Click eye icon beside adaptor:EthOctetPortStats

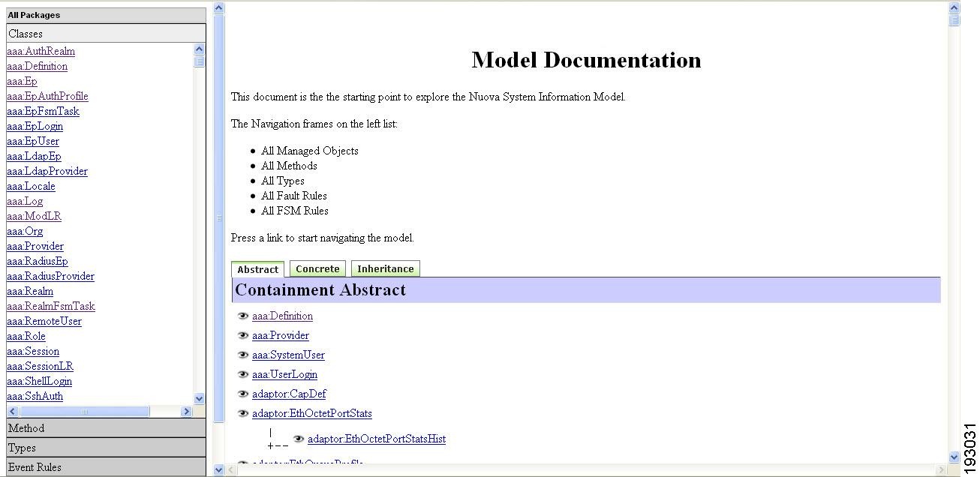(x=243, y=413)
